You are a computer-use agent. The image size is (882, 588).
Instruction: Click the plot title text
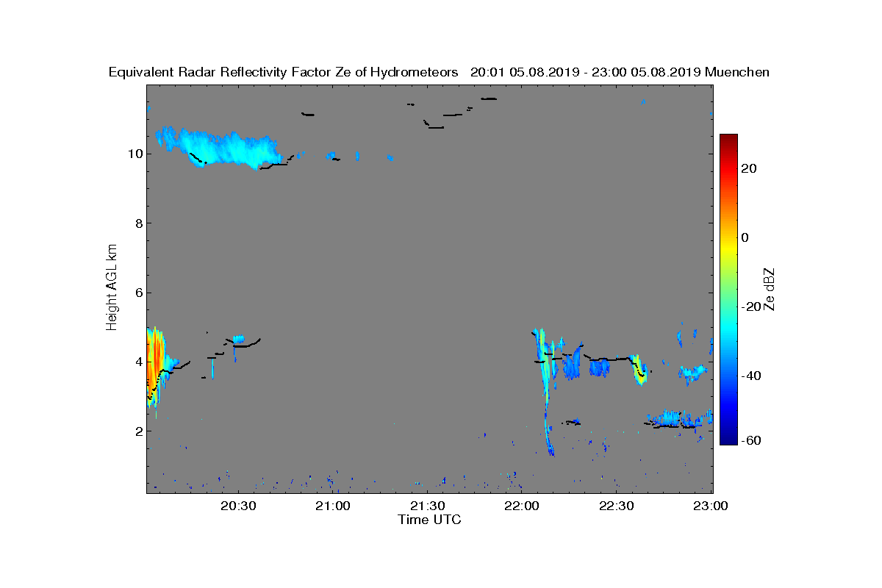(x=439, y=72)
